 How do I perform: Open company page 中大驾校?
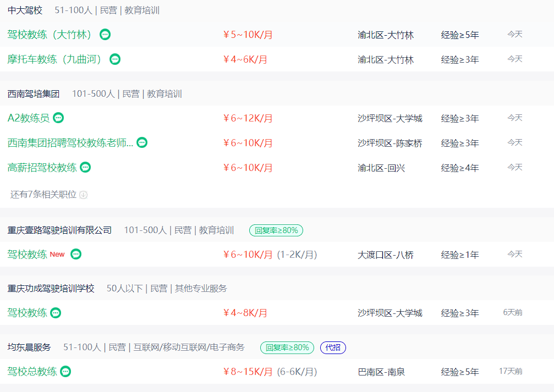[25, 10]
